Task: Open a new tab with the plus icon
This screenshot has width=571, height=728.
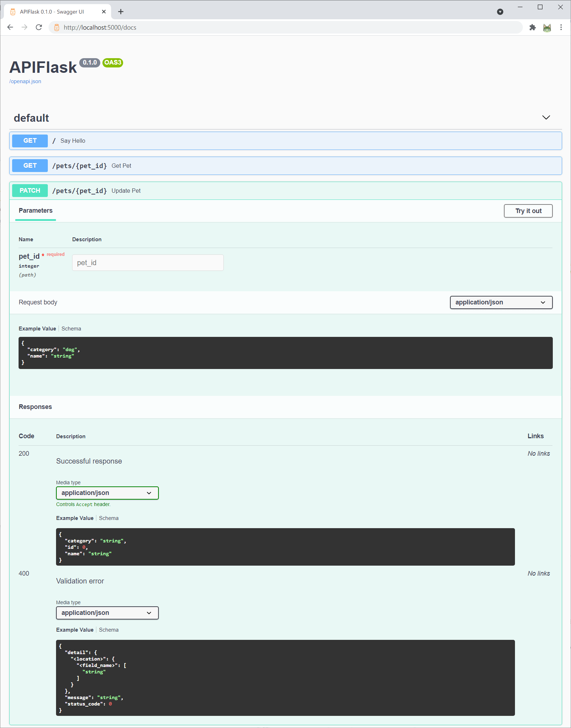Action: coord(121,11)
